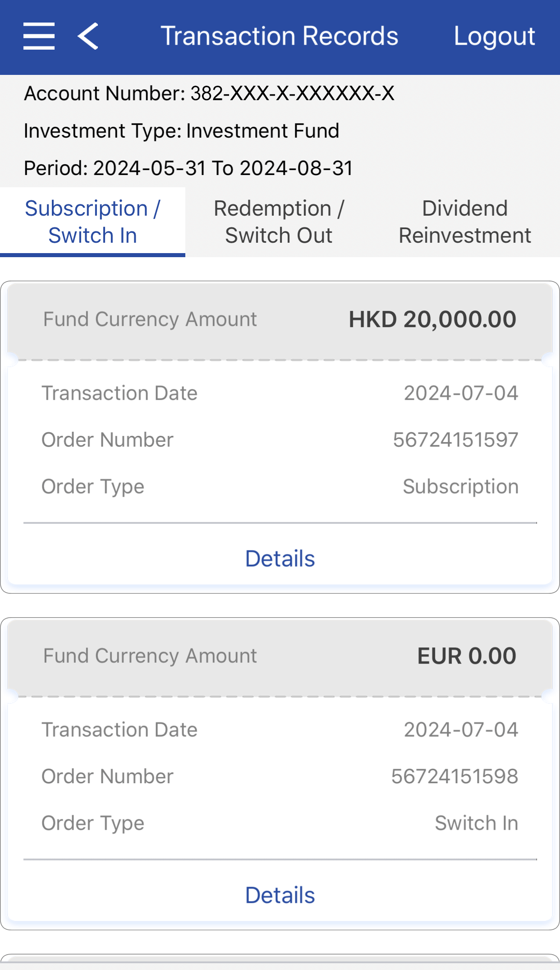Tap the Investment Type: Investment Fund line

click(x=181, y=131)
